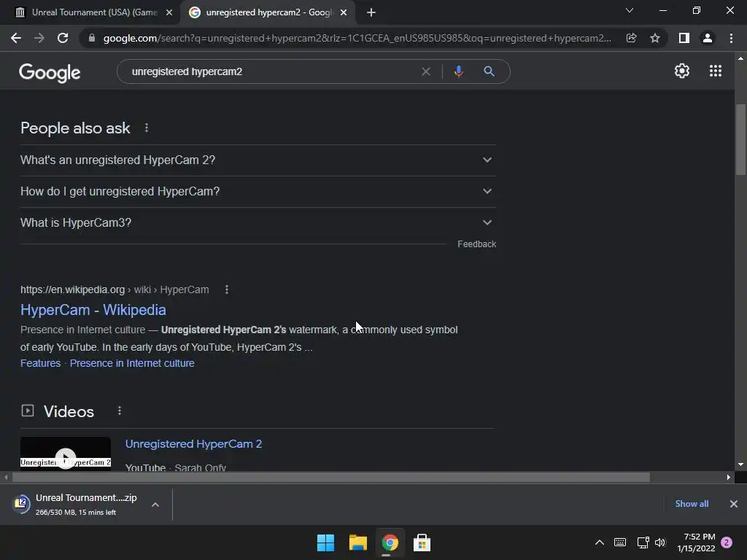The width and height of the screenshot is (747, 560).
Task: Select the unregistered hypercam2 Google tab
Action: click(267, 12)
